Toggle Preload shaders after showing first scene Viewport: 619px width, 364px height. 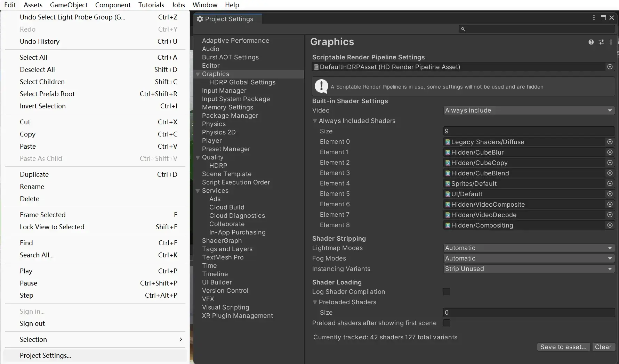tap(447, 323)
